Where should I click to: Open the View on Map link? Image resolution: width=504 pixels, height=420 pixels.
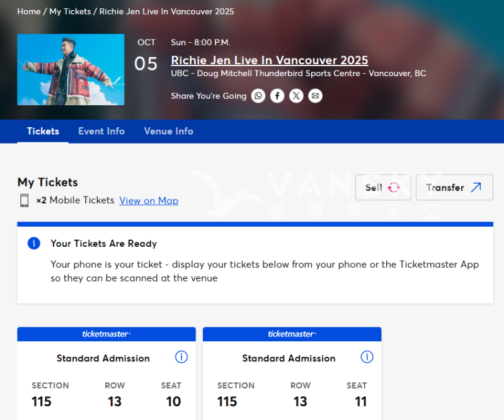[149, 201]
